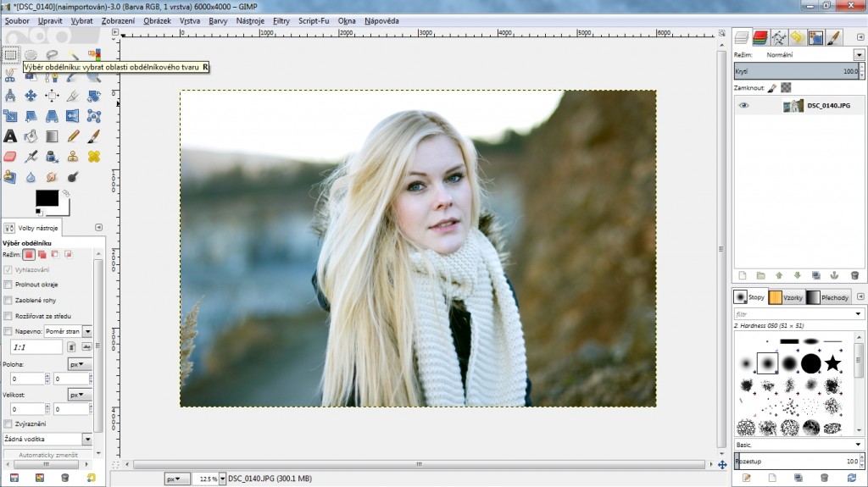Open the Barvy menu
The height and width of the screenshot is (487, 868).
218,21
